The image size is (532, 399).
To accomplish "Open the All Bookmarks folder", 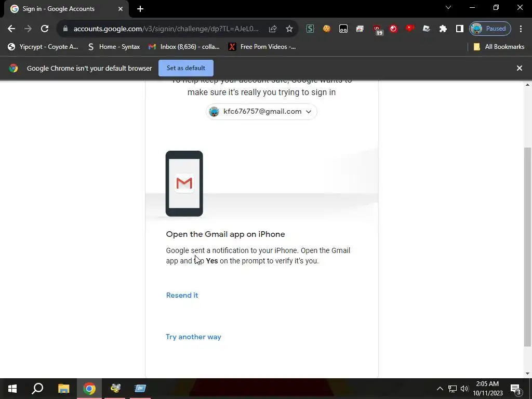I will [x=499, y=47].
